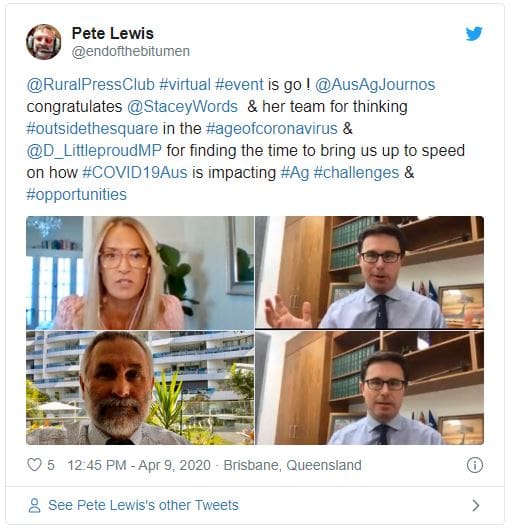Open the #outsidethesquare hashtag
509x530 pixels.
coord(92,129)
